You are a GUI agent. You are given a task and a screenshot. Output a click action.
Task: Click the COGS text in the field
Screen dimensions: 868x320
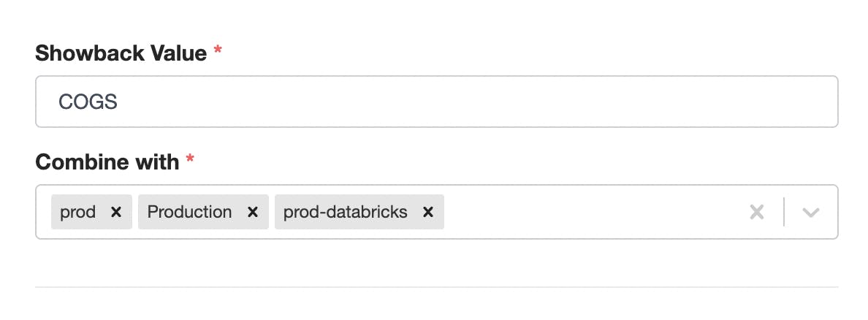click(x=88, y=102)
